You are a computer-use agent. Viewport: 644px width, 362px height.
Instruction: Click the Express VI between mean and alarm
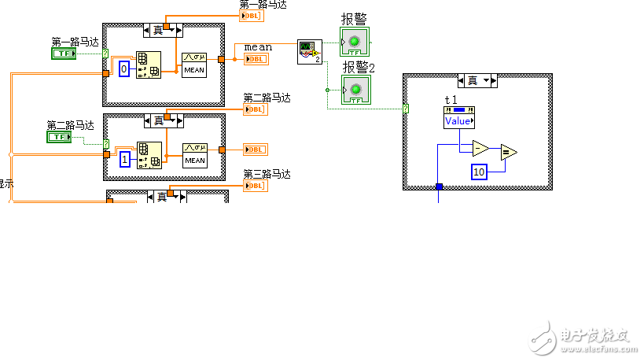pyautogui.click(x=310, y=52)
